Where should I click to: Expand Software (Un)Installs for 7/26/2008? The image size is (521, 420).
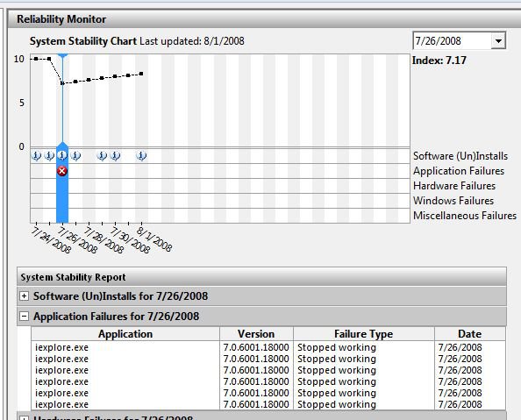point(24,296)
